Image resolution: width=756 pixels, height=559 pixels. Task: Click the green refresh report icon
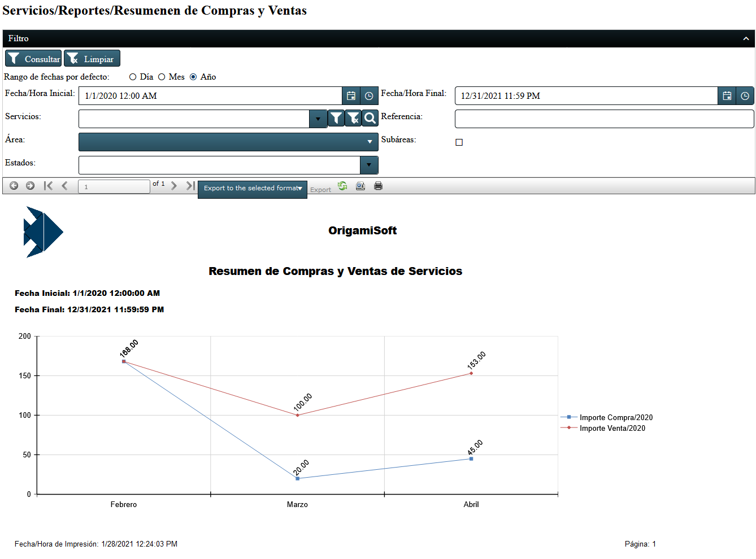point(342,186)
